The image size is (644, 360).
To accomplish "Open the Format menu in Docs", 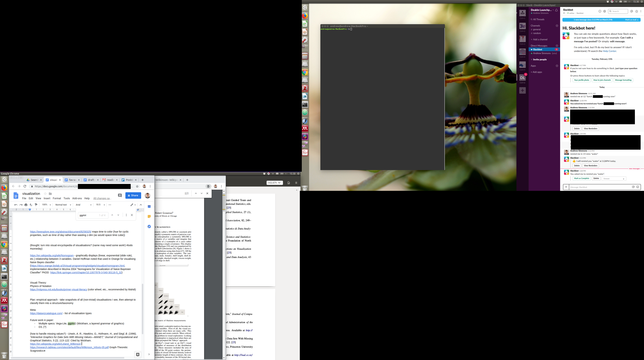I will (x=57, y=198).
